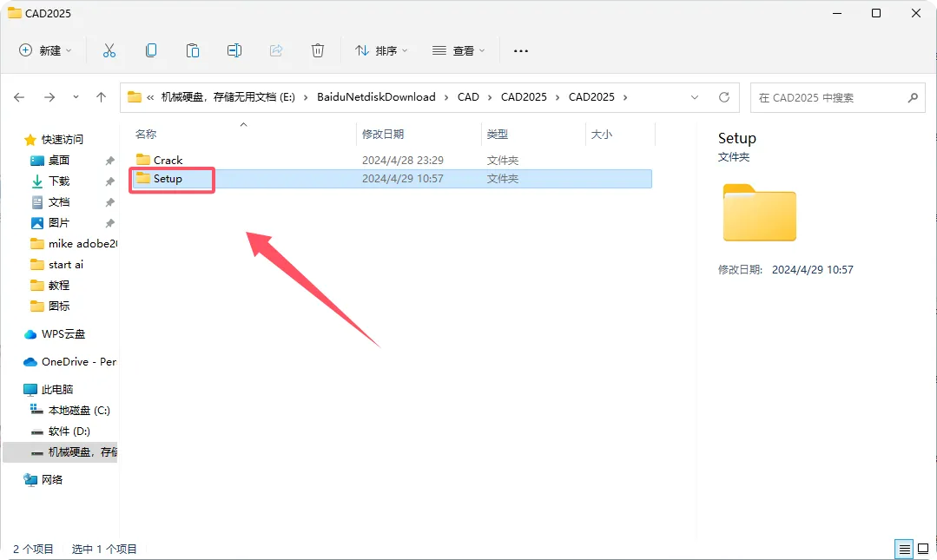Click the chevron after CAD breadcrumb
Screen dimensions: 937x560
point(490,97)
